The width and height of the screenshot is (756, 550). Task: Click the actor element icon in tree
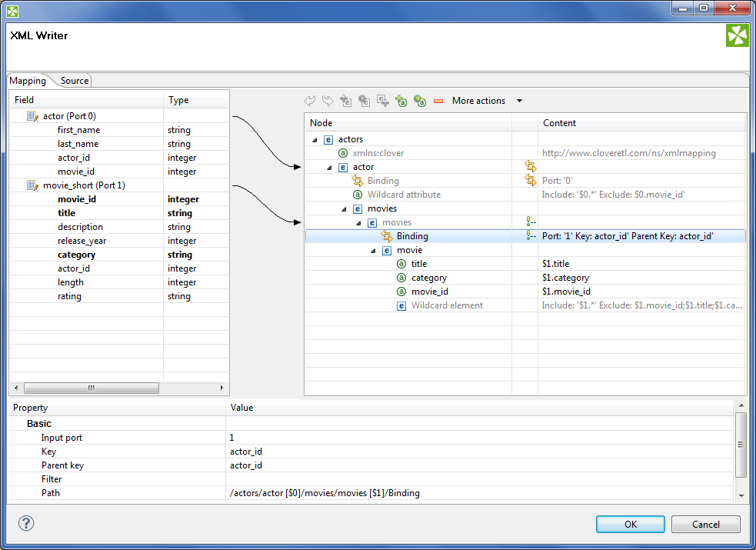343,167
